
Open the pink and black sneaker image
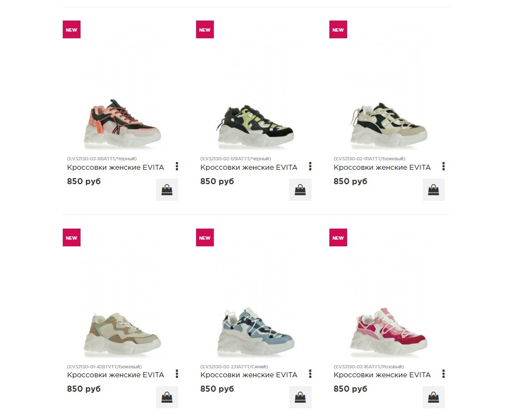coord(122,124)
